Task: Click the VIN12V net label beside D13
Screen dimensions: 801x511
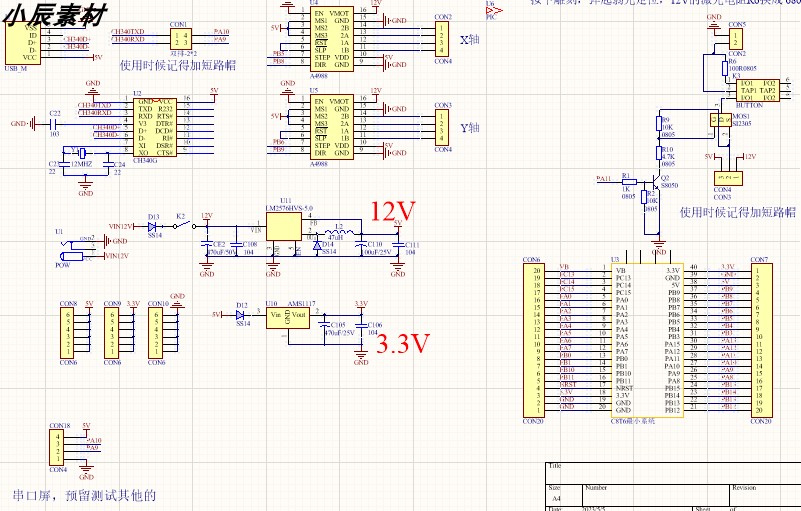Action: click(x=121, y=226)
